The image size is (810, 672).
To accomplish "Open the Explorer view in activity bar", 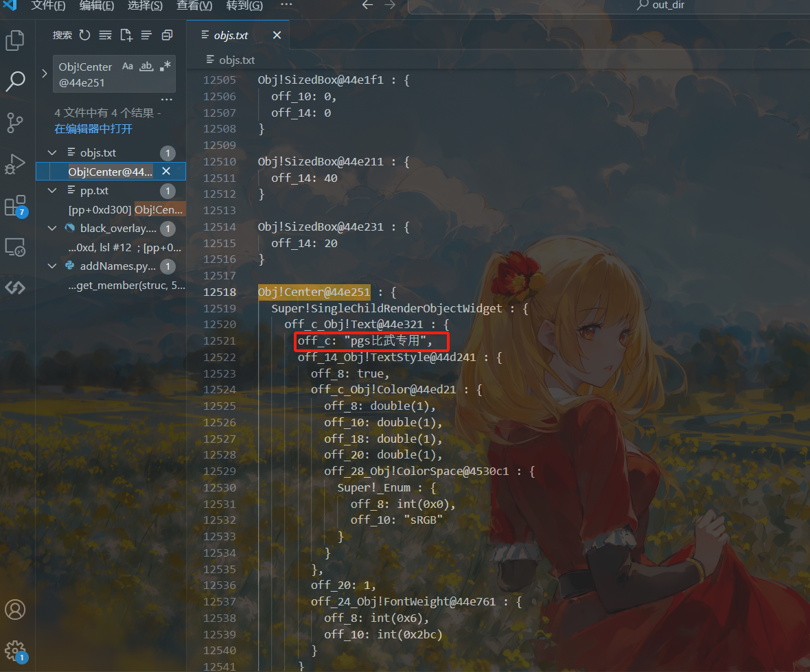I will pyautogui.click(x=15, y=40).
